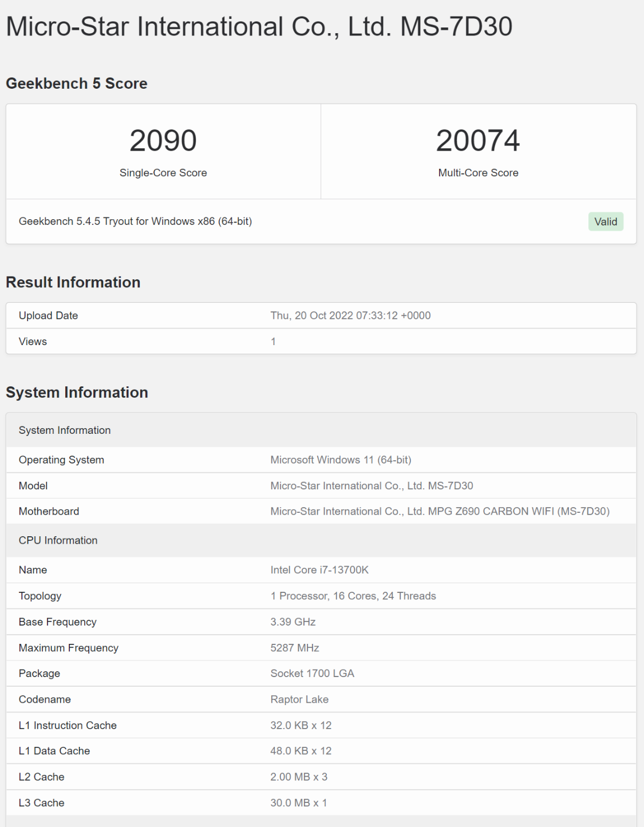
Task: Click the 48.0 KB x 12 value
Action: [x=301, y=751]
